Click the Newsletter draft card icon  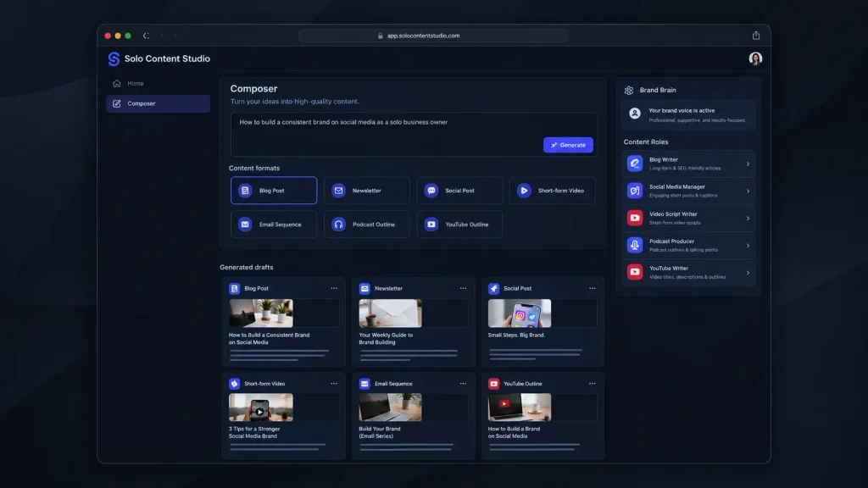[364, 288]
